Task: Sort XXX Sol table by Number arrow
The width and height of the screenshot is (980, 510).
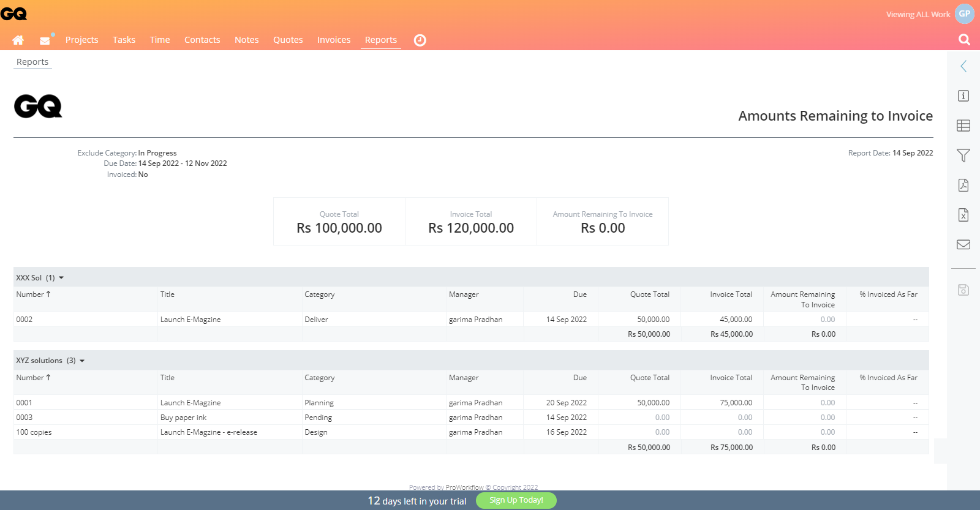Action: [48, 294]
